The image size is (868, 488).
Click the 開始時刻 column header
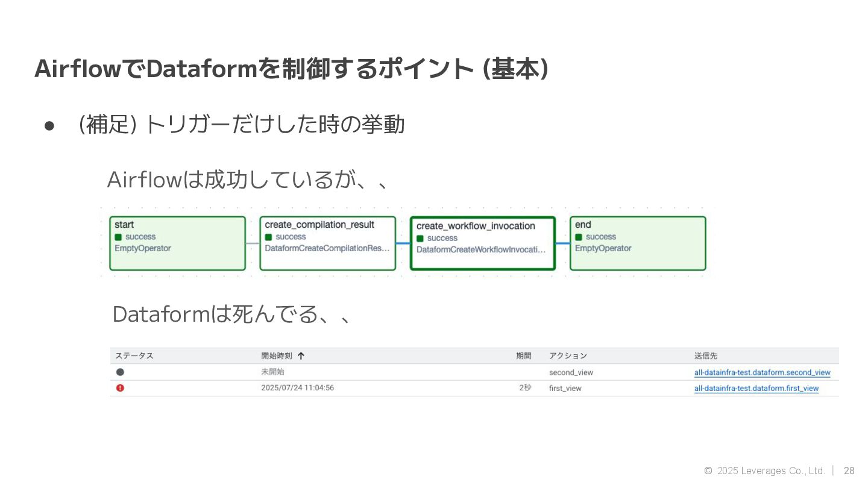277,355
